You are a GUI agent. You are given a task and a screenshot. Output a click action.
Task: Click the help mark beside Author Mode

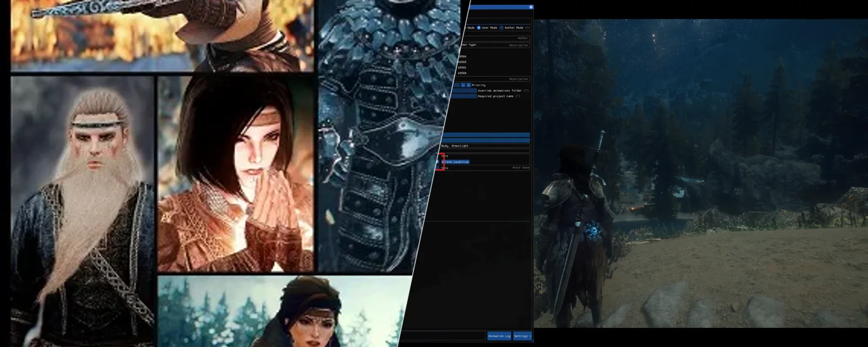(x=528, y=27)
